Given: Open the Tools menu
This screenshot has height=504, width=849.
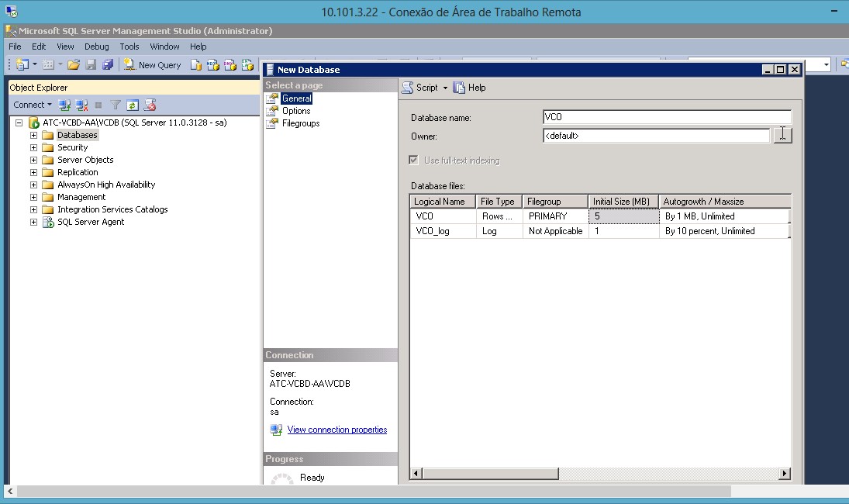Looking at the screenshot, I should coord(129,47).
